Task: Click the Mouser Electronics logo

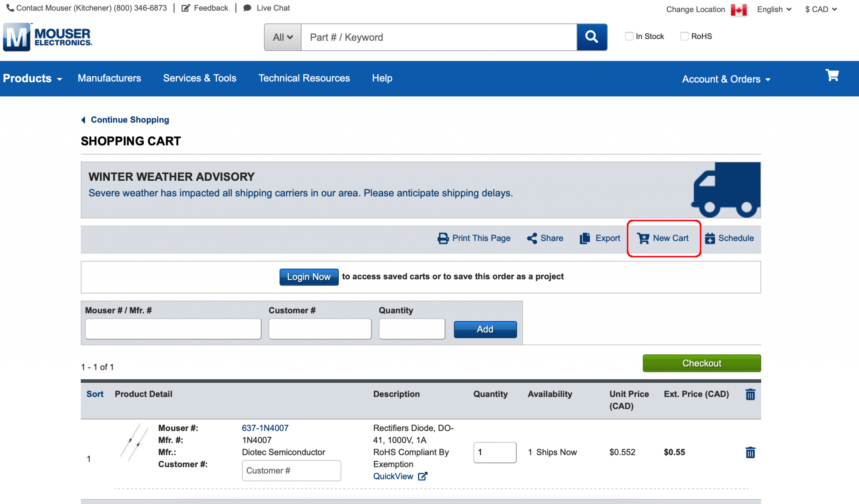Action: pos(47,37)
